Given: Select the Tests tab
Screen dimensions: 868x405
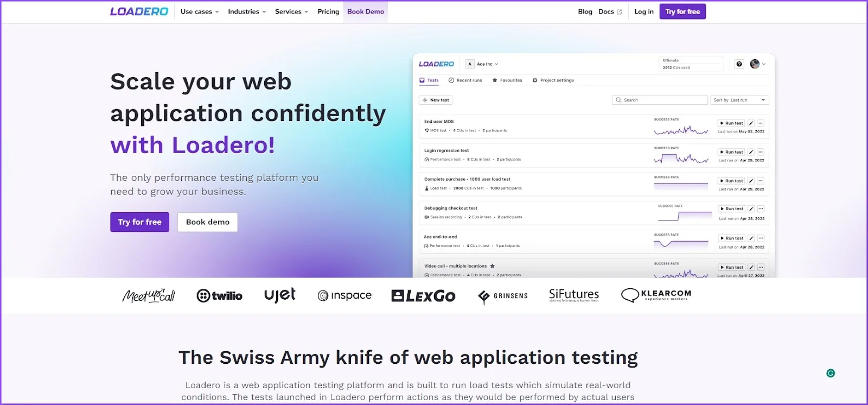Looking at the screenshot, I should pos(429,80).
